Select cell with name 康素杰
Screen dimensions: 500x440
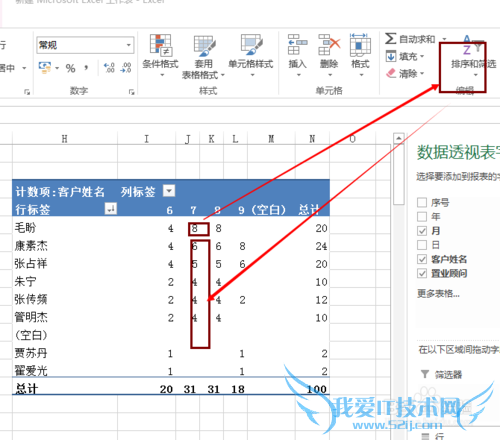(65, 246)
